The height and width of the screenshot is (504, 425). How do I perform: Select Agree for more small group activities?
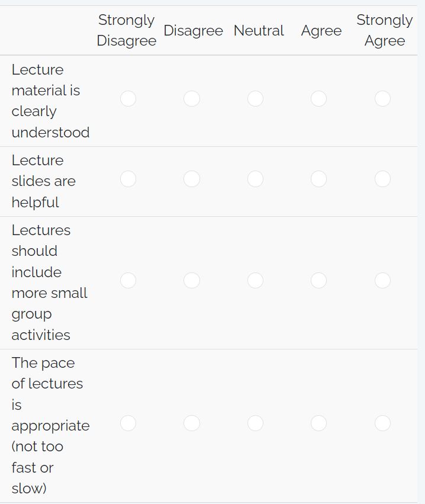pos(318,280)
